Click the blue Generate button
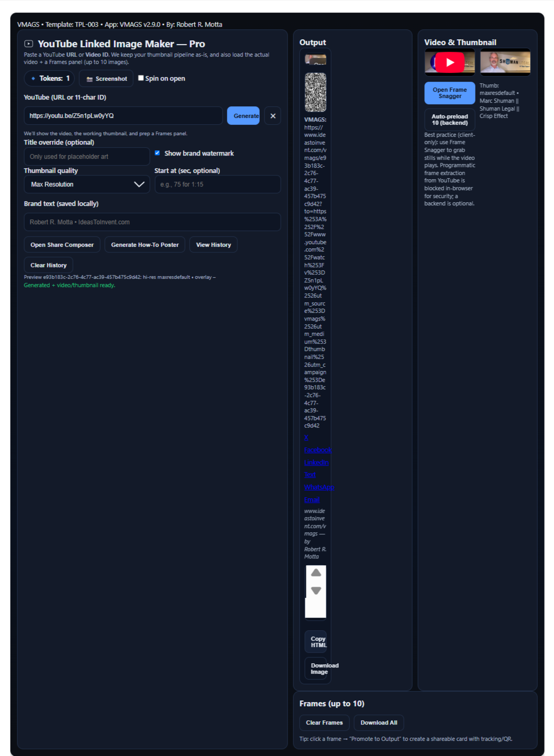 coord(243,116)
